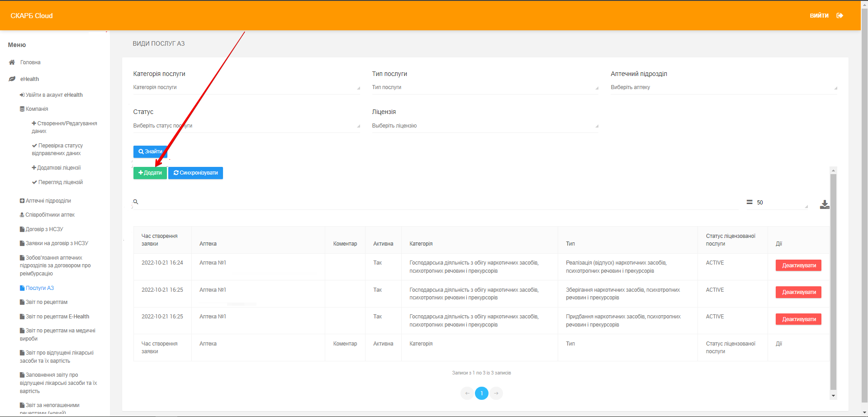Click the leaf icon beside eHealth

coord(12,79)
